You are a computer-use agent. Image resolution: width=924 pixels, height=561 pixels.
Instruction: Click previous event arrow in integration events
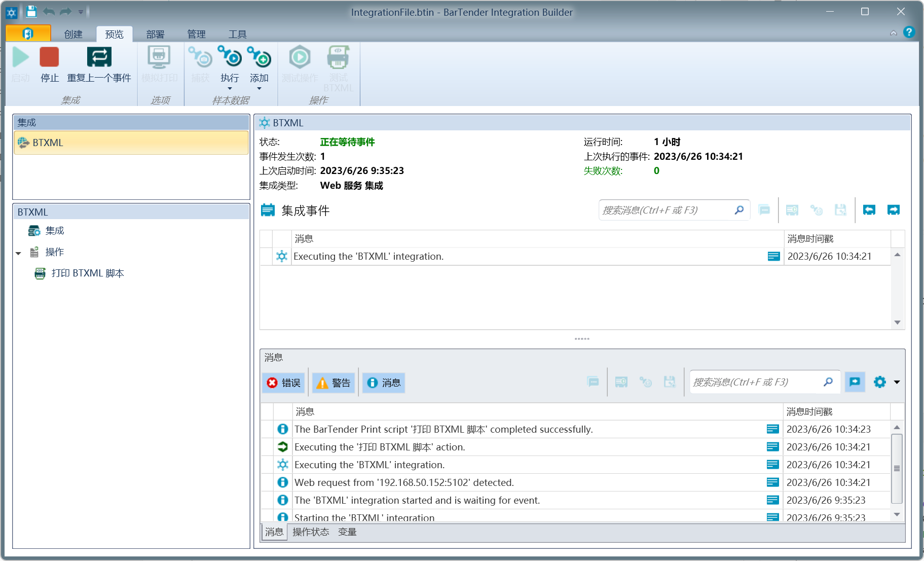(x=869, y=210)
